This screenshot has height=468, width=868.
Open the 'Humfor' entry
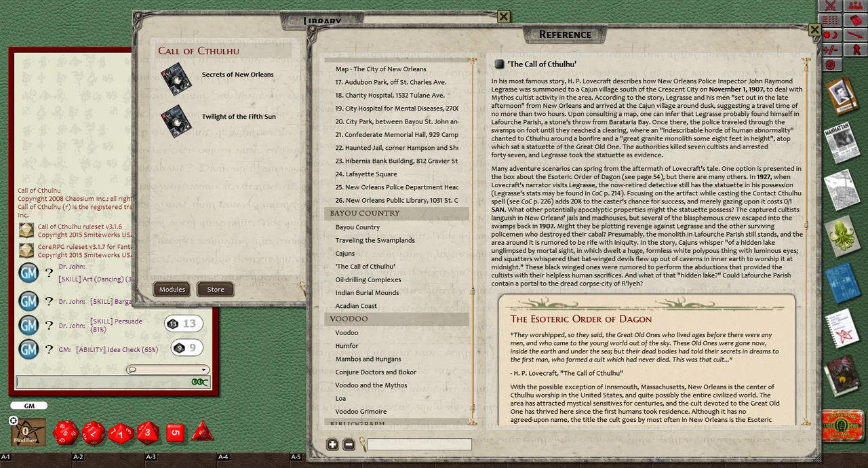(x=347, y=345)
